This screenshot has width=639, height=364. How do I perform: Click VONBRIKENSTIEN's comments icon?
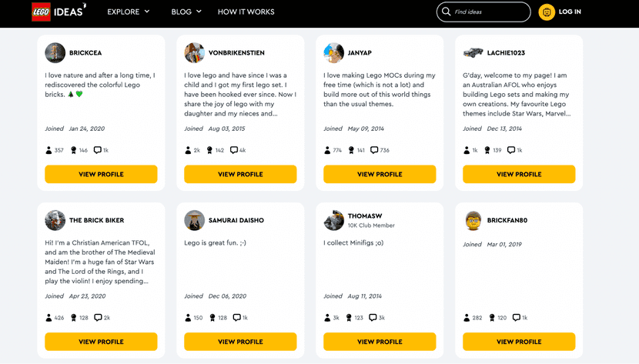click(235, 151)
